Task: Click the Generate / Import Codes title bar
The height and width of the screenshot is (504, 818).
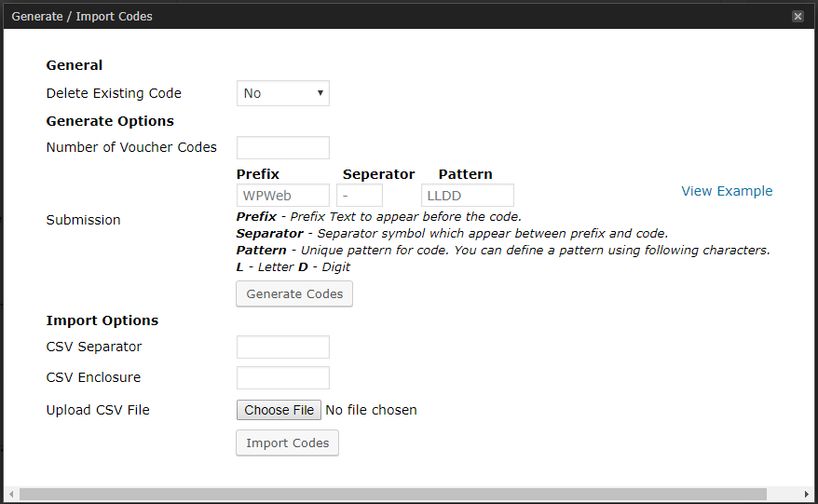Action: (373, 16)
